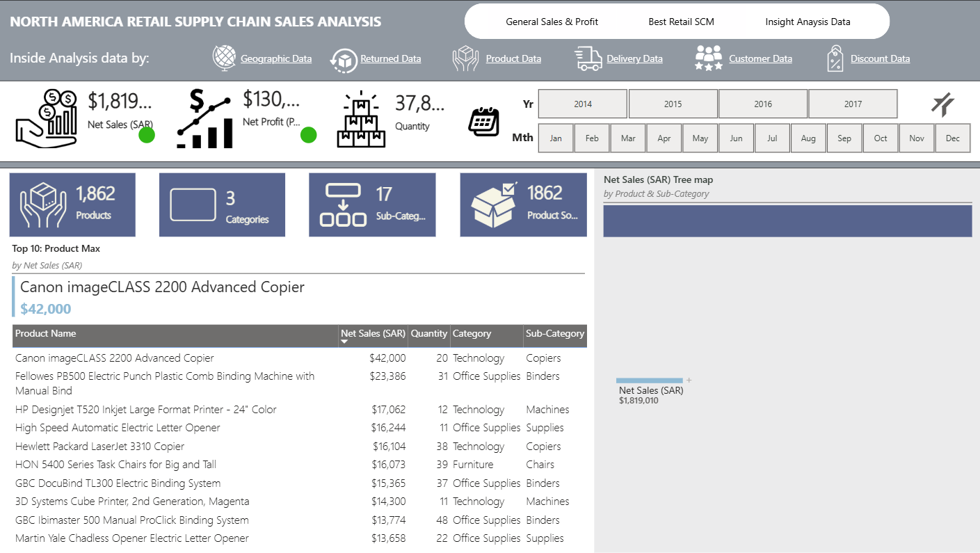Click the globe icon for Geographic Data
Viewport: 980px width, 553px height.
[x=225, y=58]
